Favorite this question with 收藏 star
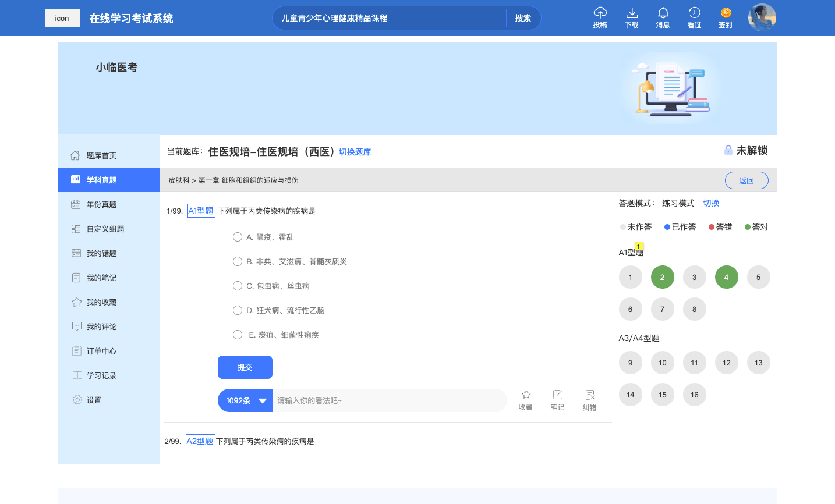 coord(526,395)
